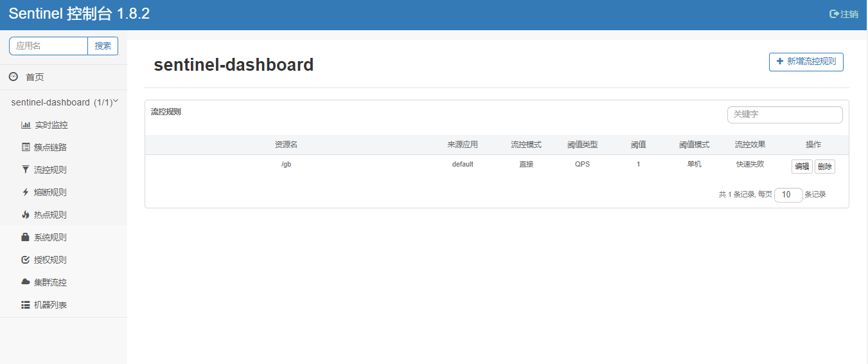The image size is (868, 364).
Task: Click the 流控效果 column header
Action: tap(750, 145)
